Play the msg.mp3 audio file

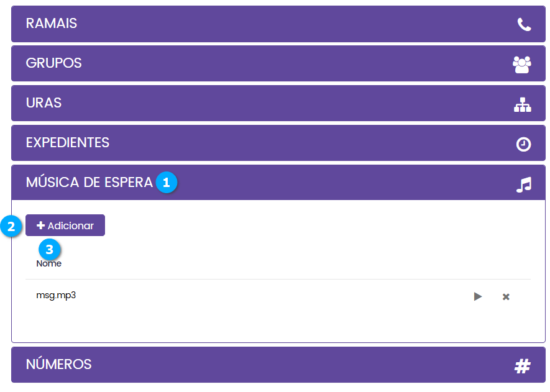coord(477,296)
